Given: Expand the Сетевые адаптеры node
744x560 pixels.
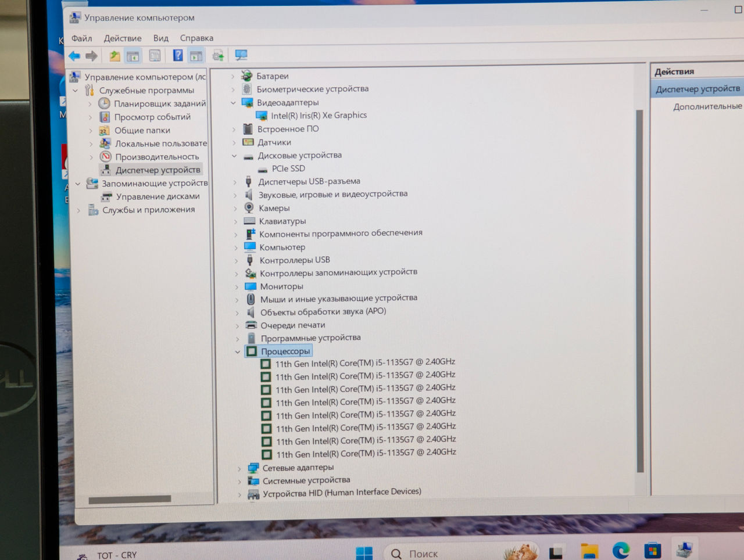Looking at the screenshot, I should coord(239,468).
